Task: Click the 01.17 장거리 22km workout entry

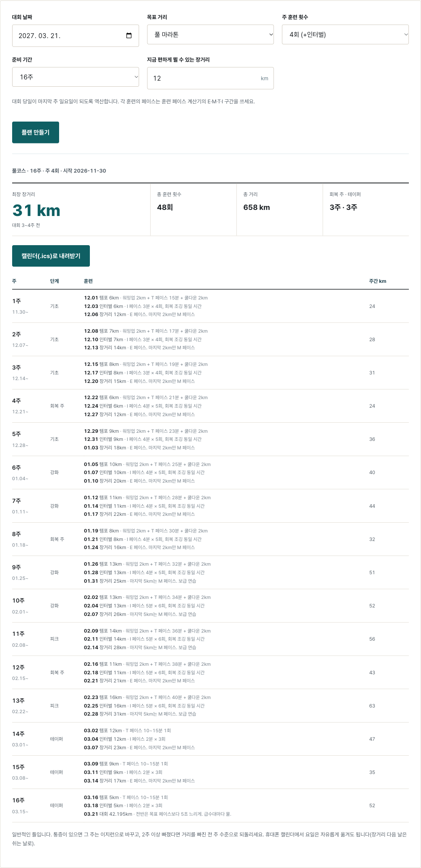Action: point(139,514)
